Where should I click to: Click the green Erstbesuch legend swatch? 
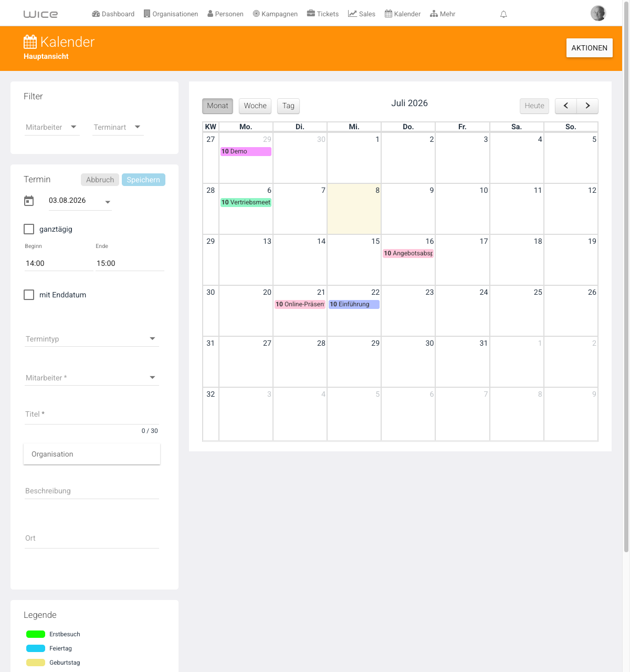36,634
